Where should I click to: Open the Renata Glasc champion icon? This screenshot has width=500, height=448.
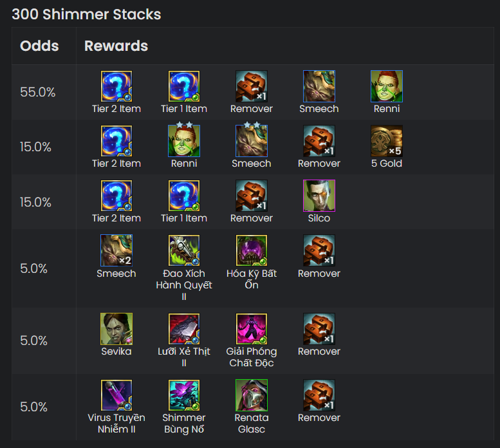(x=251, y=395)
